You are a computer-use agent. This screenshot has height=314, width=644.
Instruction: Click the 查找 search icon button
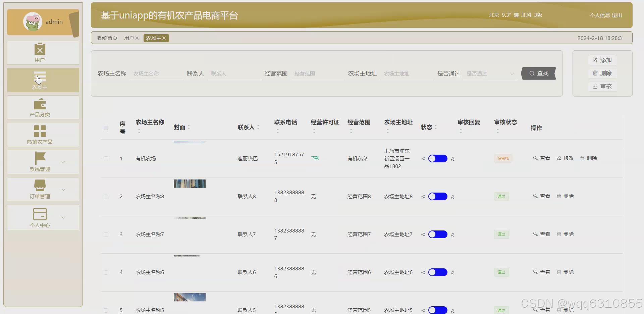(x=538, y=73)
